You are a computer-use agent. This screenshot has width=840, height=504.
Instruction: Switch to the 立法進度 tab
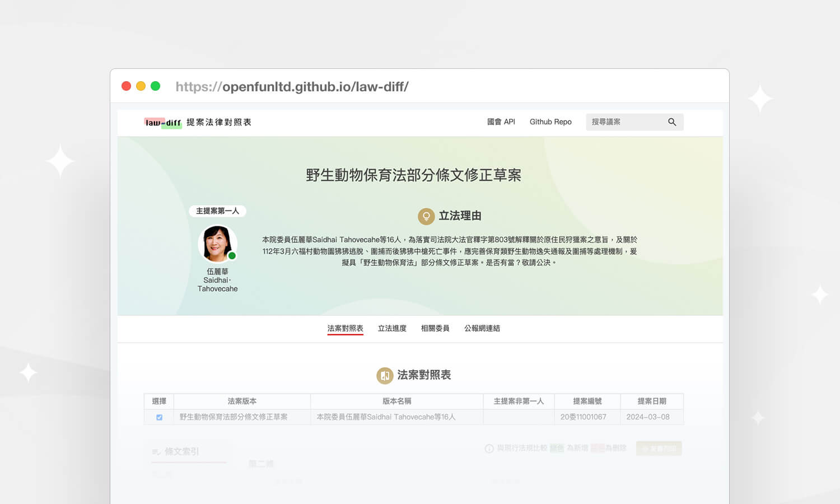392,329
